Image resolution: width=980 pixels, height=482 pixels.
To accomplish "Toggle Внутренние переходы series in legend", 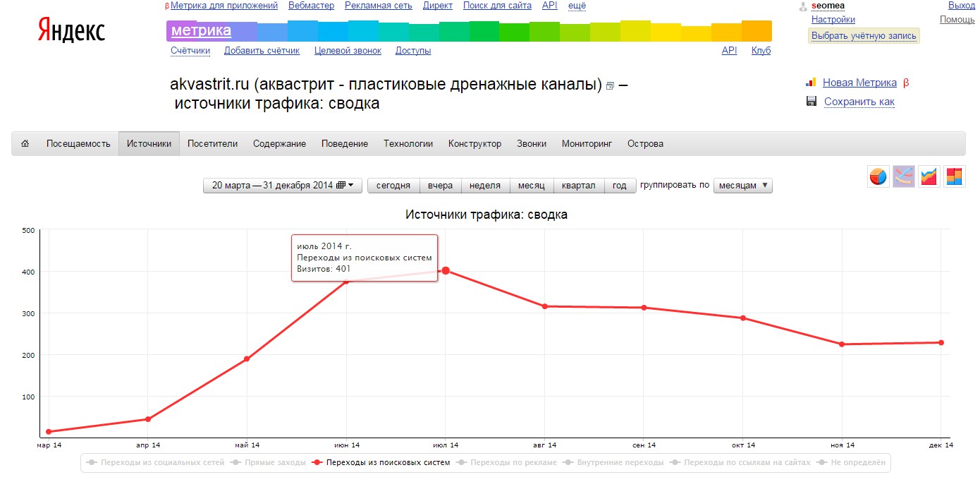I will coord(613,463).
